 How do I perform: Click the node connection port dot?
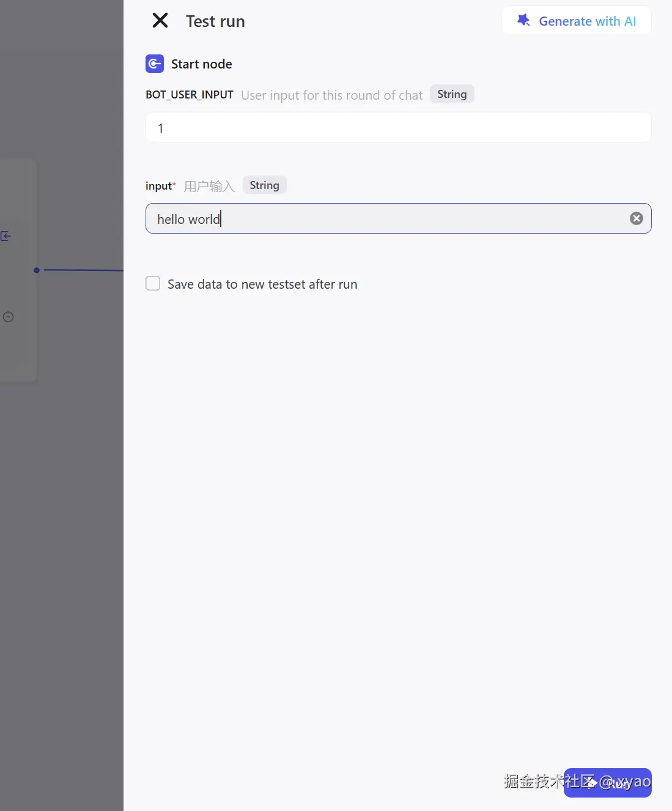click(37, 270)
